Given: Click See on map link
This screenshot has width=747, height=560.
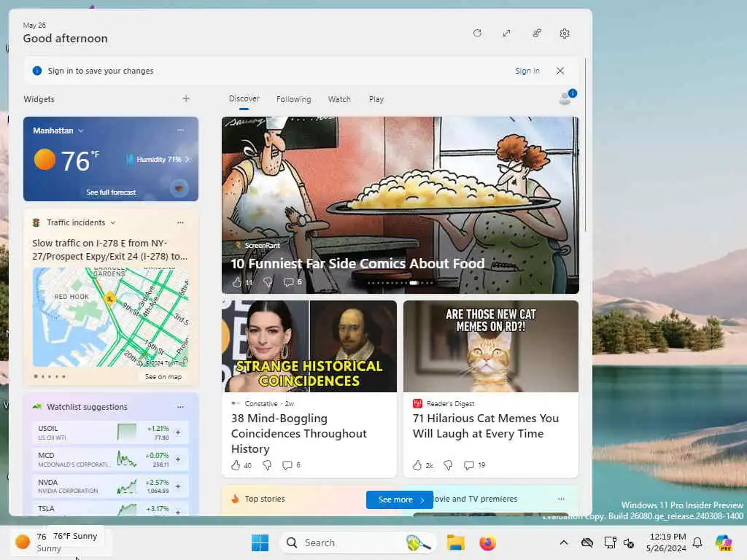Looking at the screenshot, I should [x=163, y=377].
